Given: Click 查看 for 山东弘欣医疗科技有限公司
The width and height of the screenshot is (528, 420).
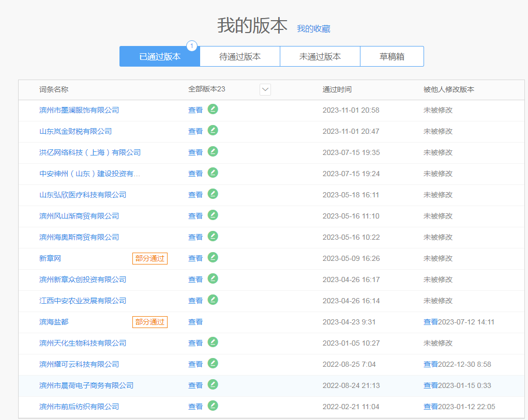Looking at the screenshot, I should (195, 195).
